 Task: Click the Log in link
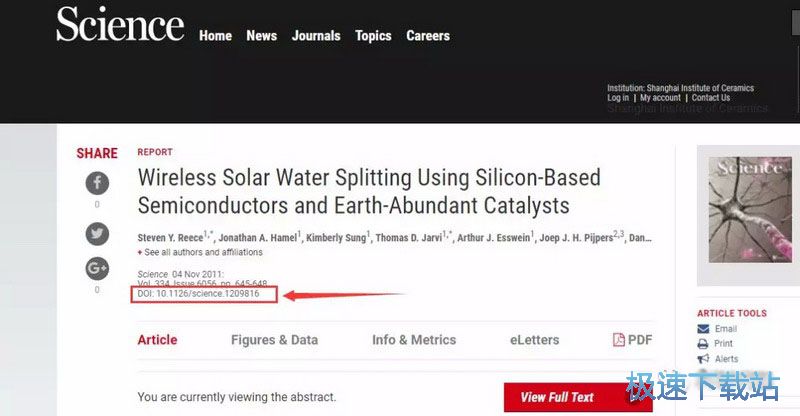(618, 97)
